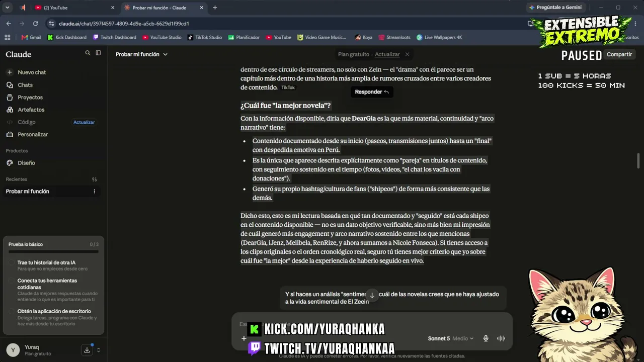644x362 pixels.
Task: Open the Twitch Dashboard bookmark
Action: [x=115, y=37]
